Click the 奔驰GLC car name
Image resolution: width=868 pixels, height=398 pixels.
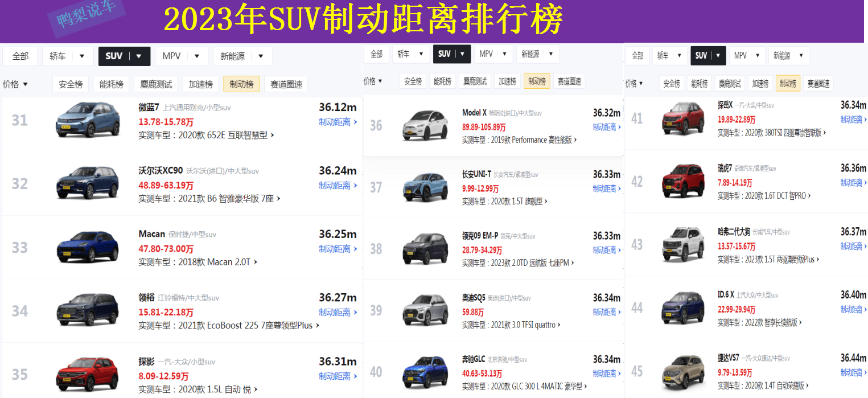474,359
